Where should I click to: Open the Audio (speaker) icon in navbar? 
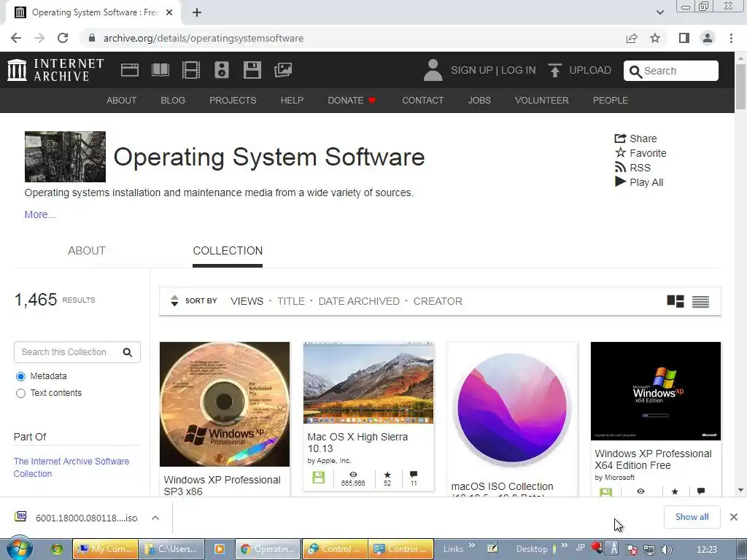tap(222, 70)
